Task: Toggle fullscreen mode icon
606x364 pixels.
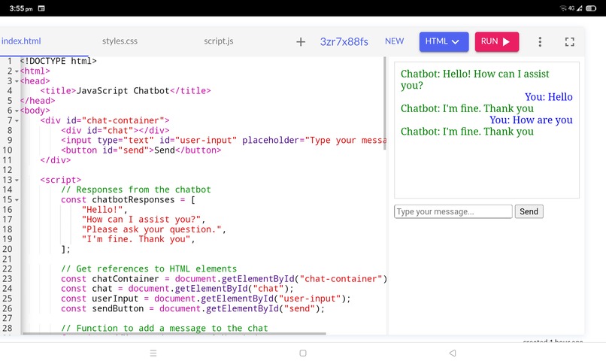Action: 570,41
